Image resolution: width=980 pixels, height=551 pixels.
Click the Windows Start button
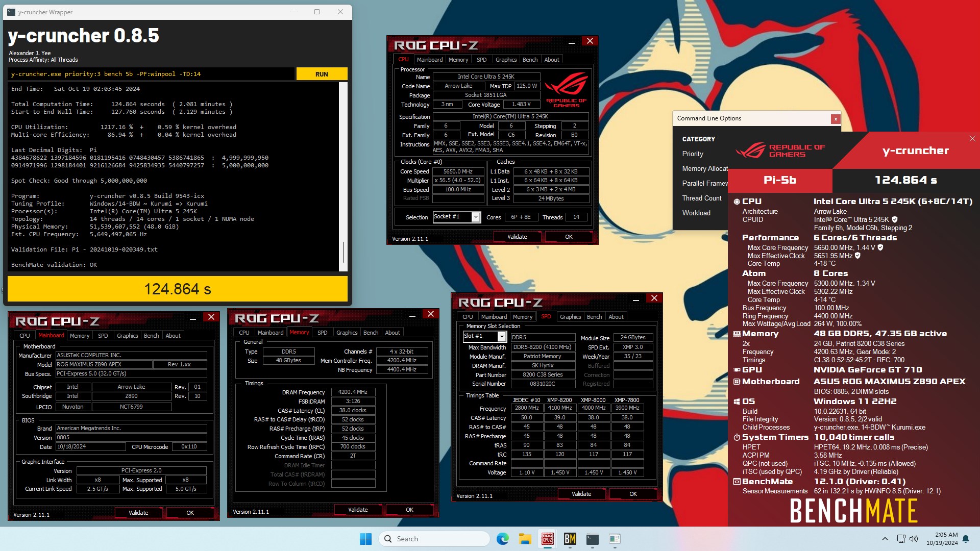(x=365, y=539)
